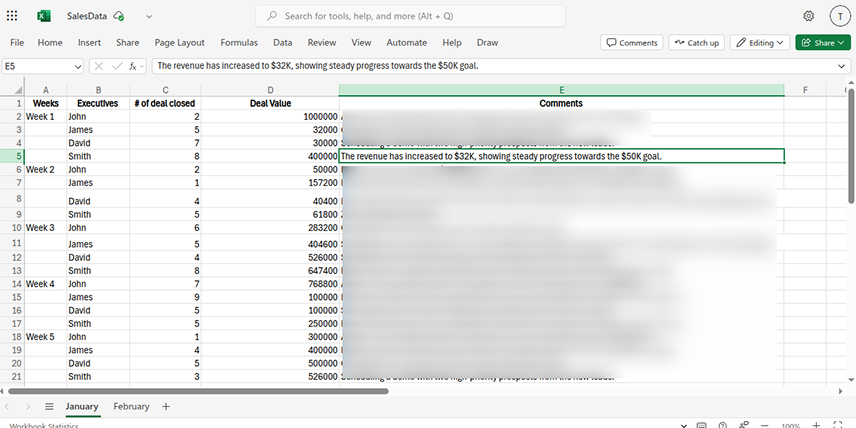Viewport: 856px width, 428px height.
Task: Click the Week 3 cell
Action: (46, 228)
